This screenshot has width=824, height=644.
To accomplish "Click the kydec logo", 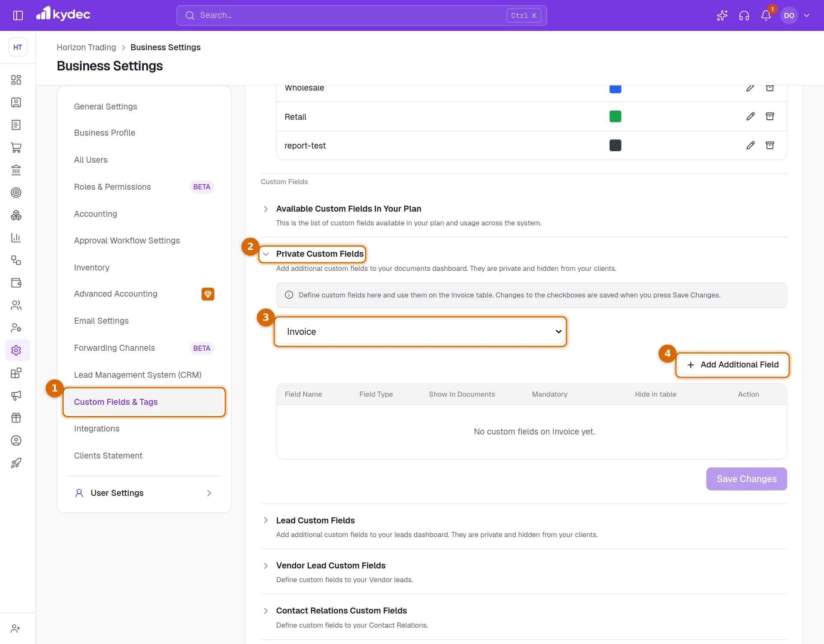I will [x=63, y=15].
